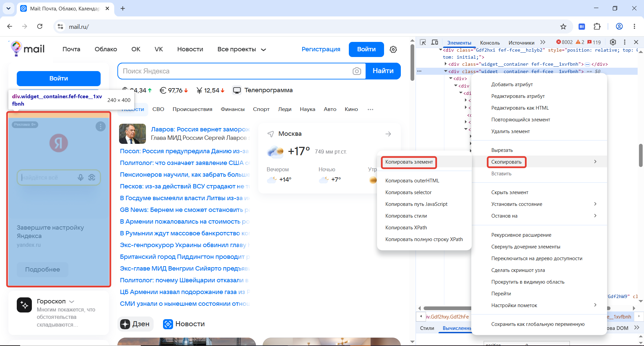Click the 8002 errors counter

click(x=565, y=42)
